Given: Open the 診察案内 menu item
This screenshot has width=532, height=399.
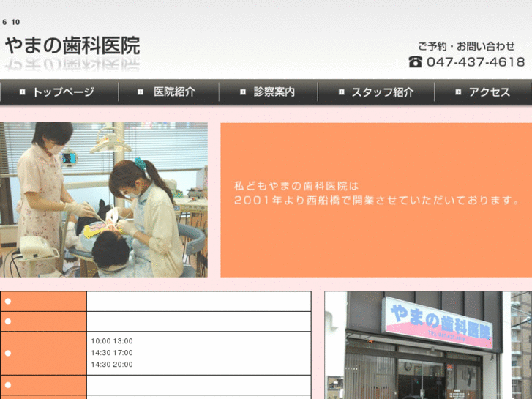Looking at the screenshot, I should pos(269,92).
